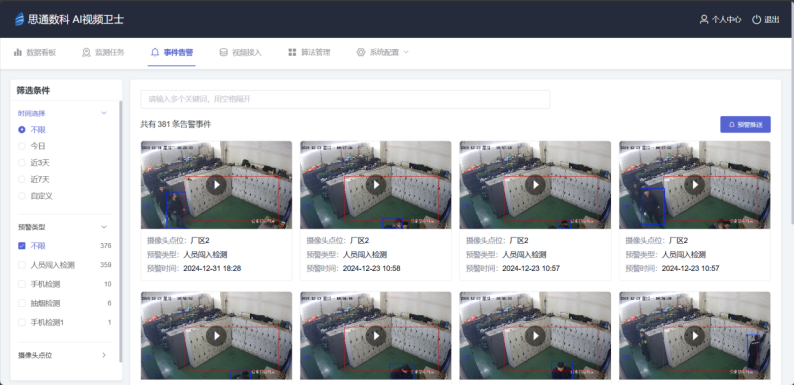Image resolution: width=794 pixels, height=385 pixels.
Task: Expand the 摄像头点位 filter section
Action: coord(64,356)
